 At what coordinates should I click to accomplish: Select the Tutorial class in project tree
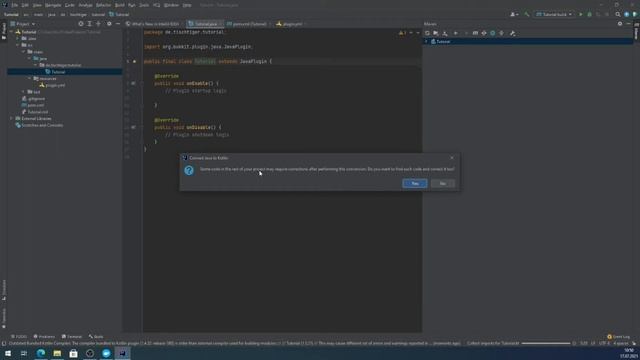[64, 72]
